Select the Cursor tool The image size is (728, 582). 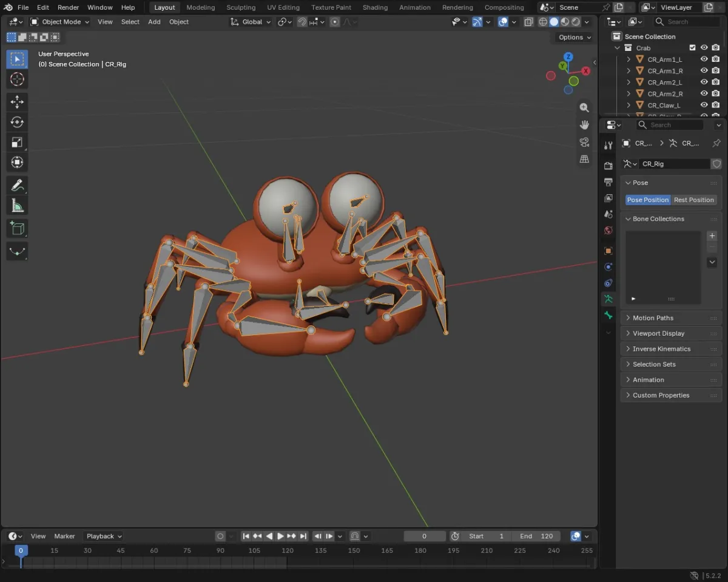[x=17, y=80]
